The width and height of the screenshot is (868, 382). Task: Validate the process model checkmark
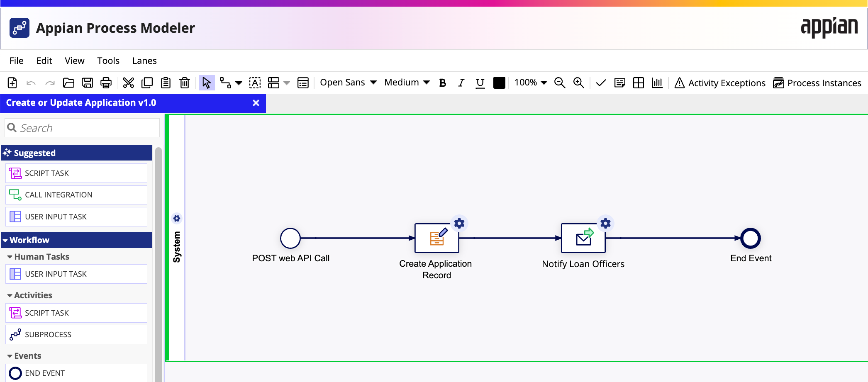pyautogui.click(x=600, y=83)
